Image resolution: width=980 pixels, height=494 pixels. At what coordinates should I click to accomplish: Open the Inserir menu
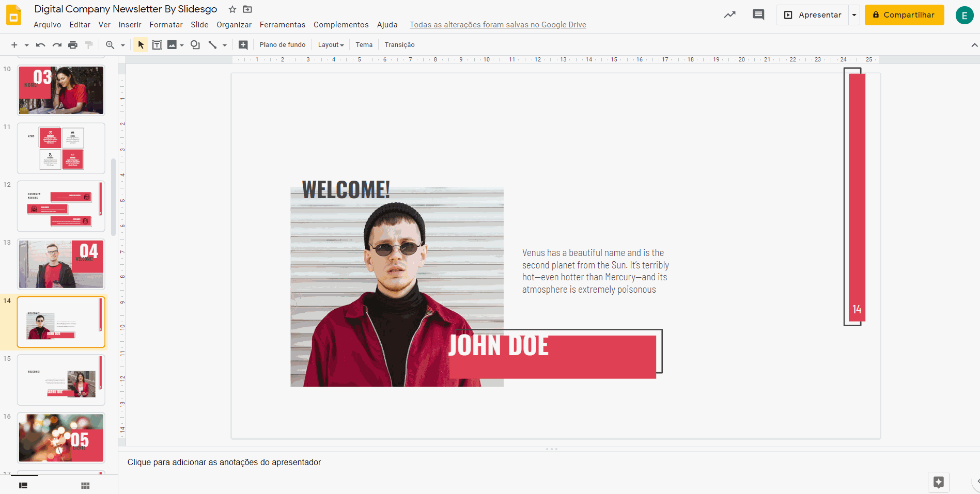(130, 25)
